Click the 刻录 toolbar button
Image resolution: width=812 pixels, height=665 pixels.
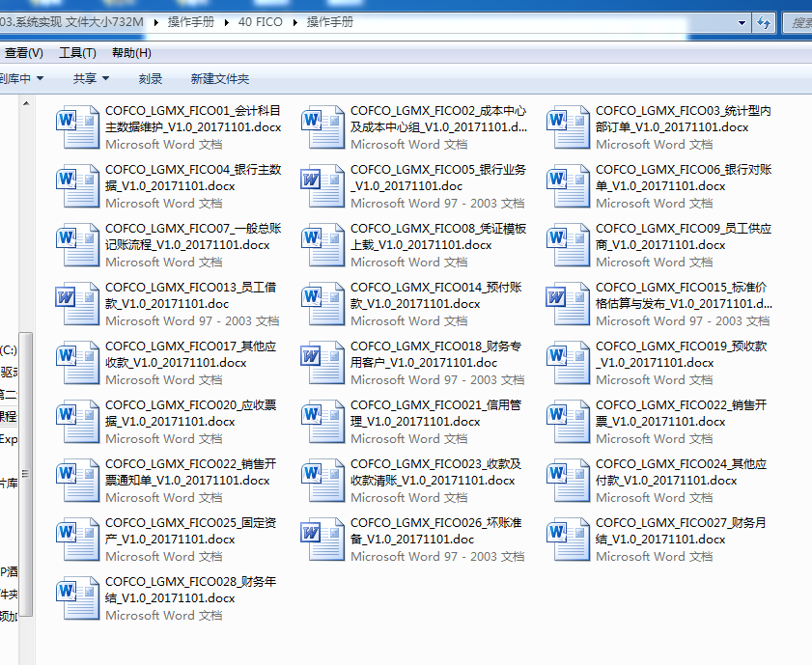point(151,79)
